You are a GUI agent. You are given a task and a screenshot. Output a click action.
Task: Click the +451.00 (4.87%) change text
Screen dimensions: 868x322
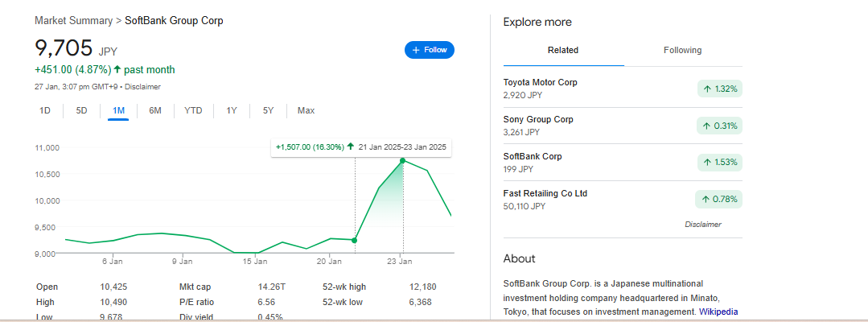[73, 69]
